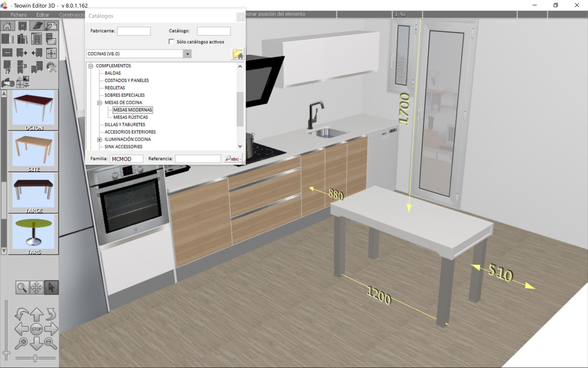Collapse the COMPLEMENTOS tree node
Image resolution: width=588 pixels, height=368 pixels.
click(x=91, y=66)
